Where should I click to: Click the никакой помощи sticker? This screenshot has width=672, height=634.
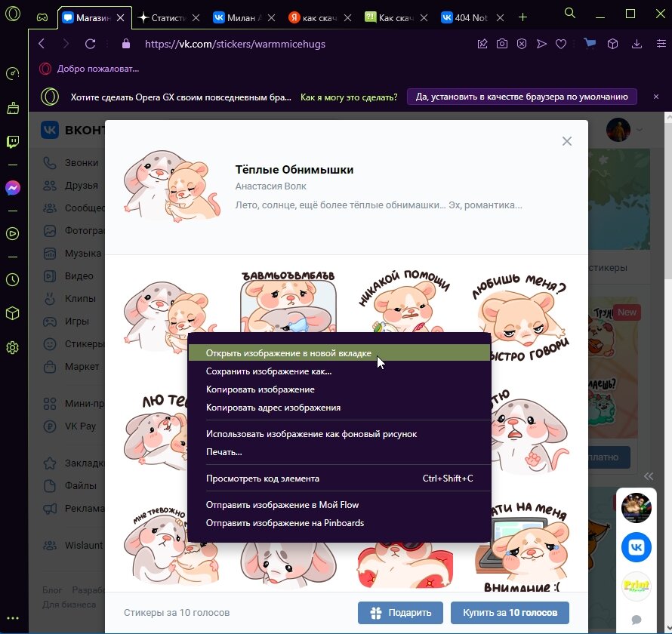coord(404,300)
